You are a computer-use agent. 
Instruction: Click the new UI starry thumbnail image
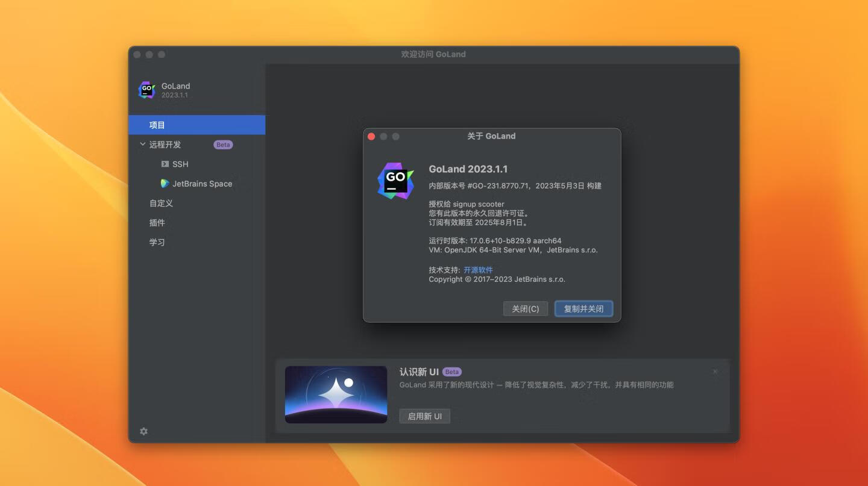click(x=336, y=394)
